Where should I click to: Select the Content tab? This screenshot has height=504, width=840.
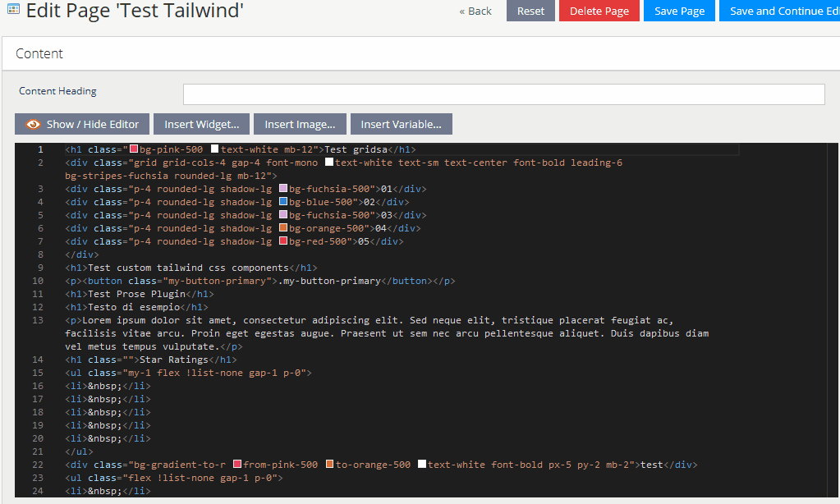click(x=39, y=53)
